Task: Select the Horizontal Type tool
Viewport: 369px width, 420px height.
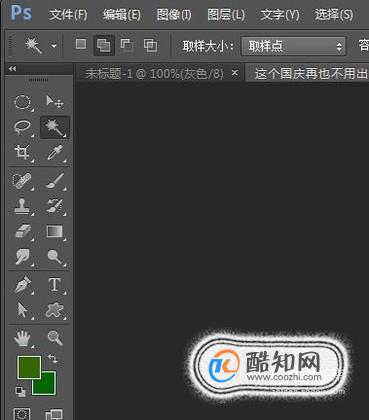Action: (x=55, y=285)
